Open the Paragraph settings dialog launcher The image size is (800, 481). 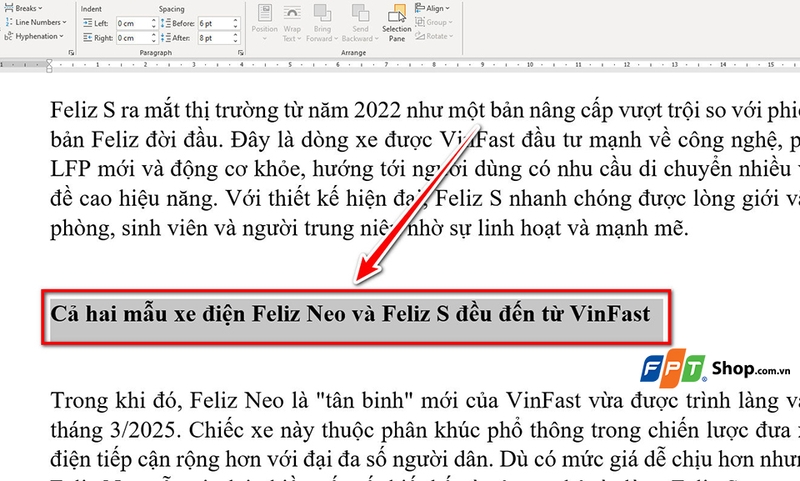point(240,53)
